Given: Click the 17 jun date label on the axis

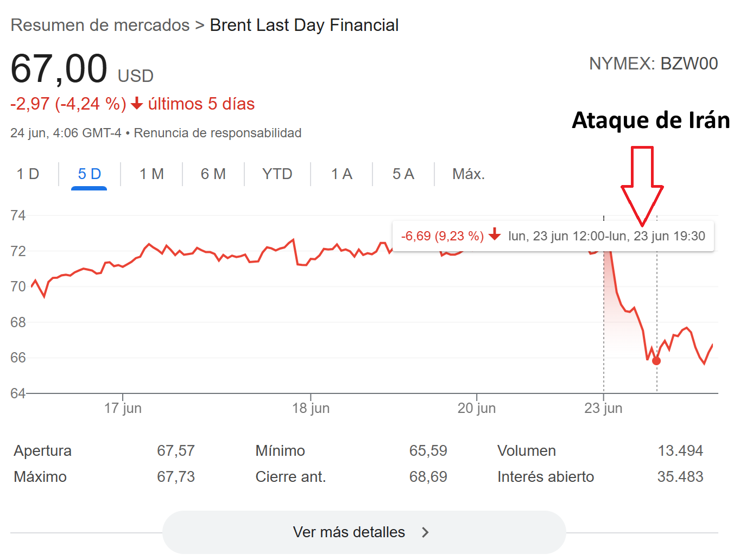Looking at the screenshot, I should tap(123, 408).
